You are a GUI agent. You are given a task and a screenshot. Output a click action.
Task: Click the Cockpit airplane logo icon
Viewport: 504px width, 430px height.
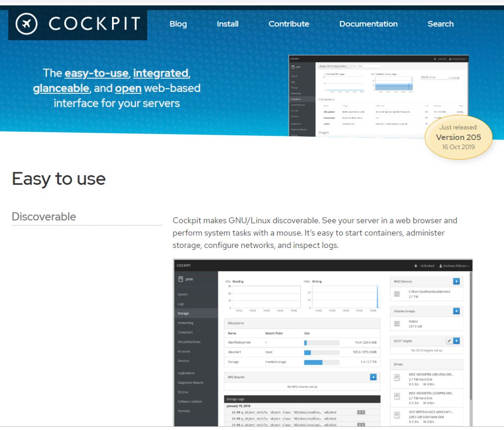click(x=26, y=24)
